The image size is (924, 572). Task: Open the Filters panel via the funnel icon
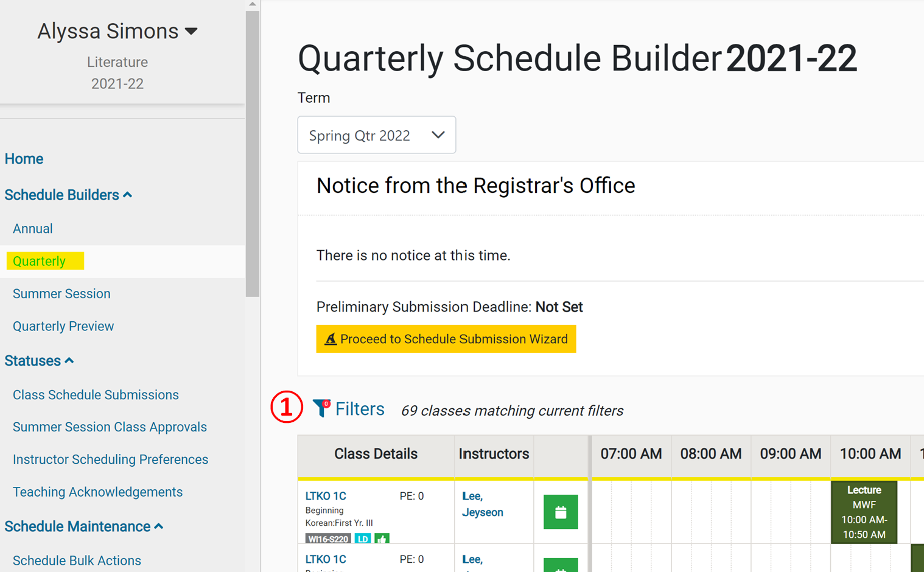coord(321,408)
